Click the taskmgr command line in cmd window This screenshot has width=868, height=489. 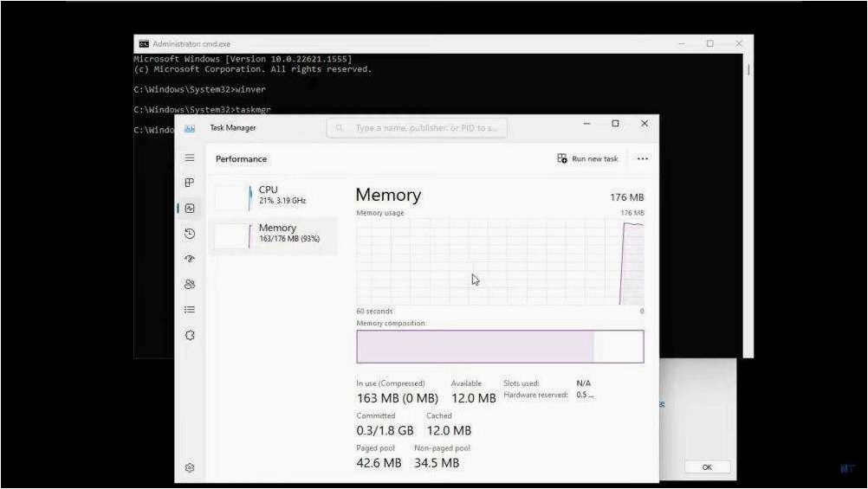202,110
